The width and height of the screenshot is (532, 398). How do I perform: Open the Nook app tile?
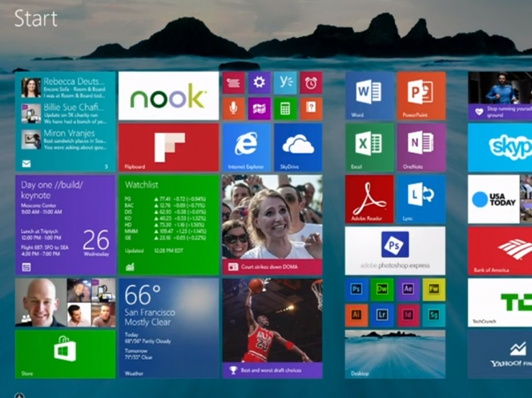(x=168, y=96)
